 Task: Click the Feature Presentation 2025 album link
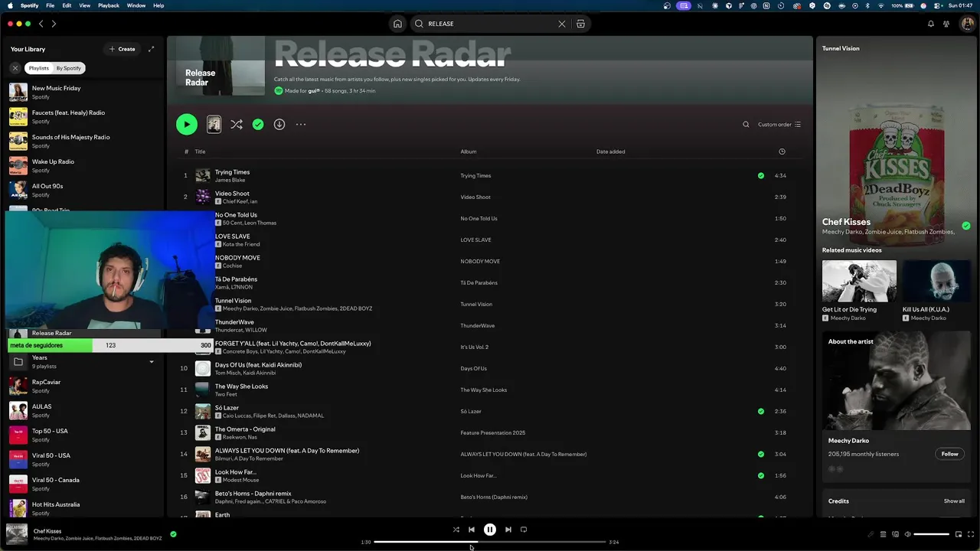coord(493,432)
